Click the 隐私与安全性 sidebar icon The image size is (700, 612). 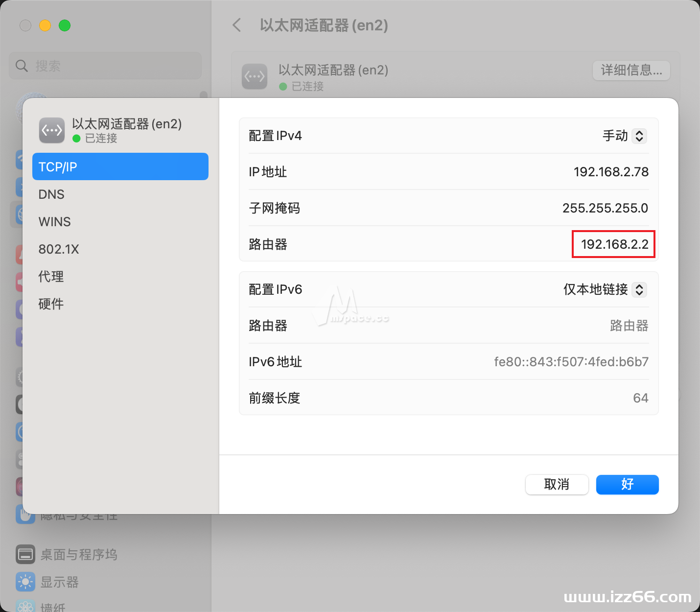pyautogui.click(x=25, y=514)
